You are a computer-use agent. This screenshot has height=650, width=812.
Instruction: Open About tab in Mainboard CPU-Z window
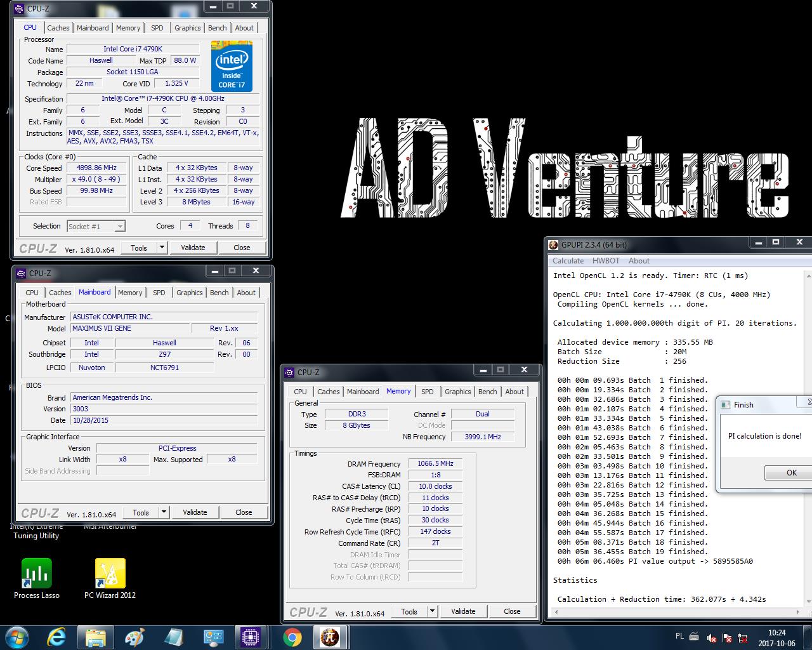246,293
